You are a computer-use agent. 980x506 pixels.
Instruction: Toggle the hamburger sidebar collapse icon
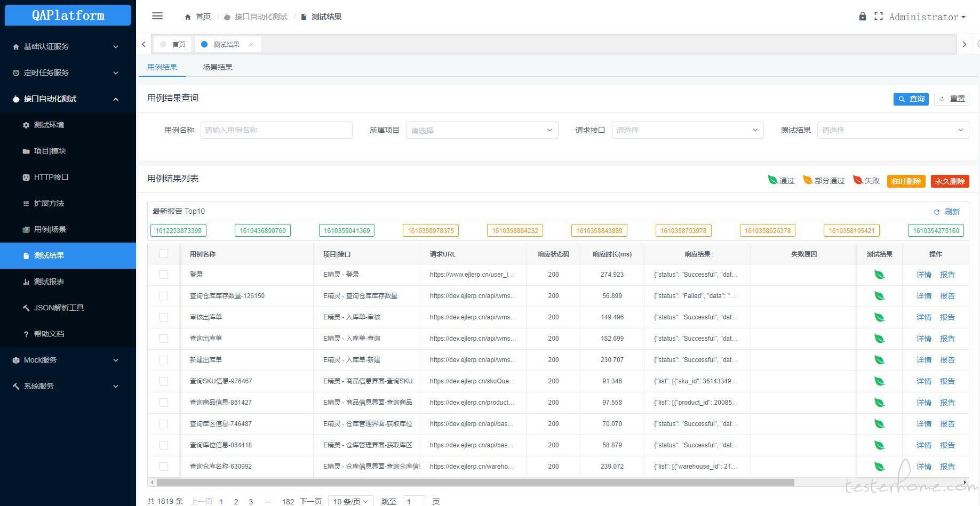[x=157, y=16]
